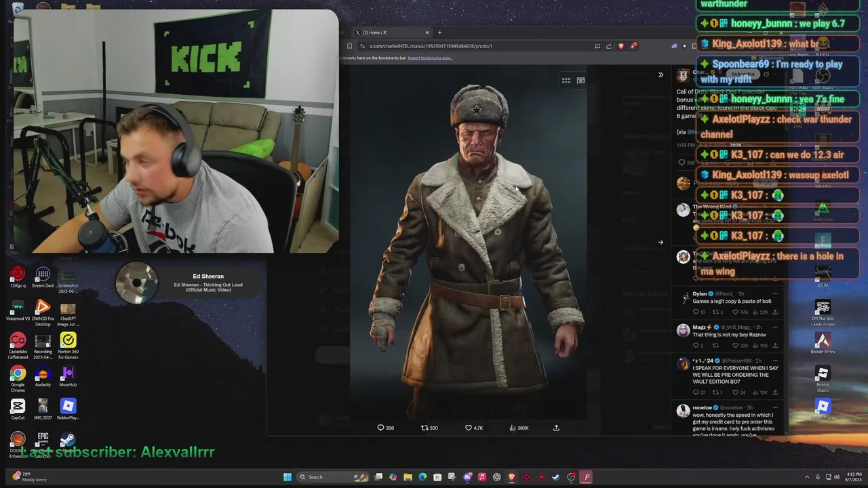The image size is (868, 488).
Task: Collapse the X reply sidebar with double chevron
Action: [660, 75]
